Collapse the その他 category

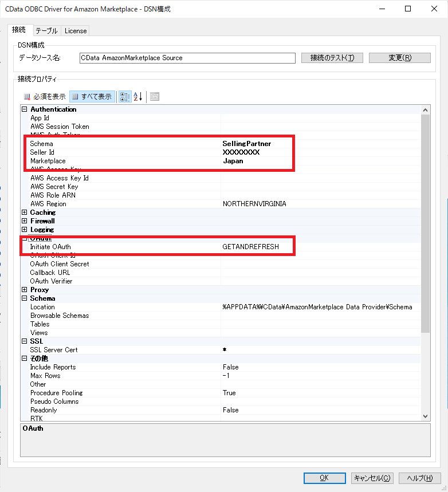(24, 359)
